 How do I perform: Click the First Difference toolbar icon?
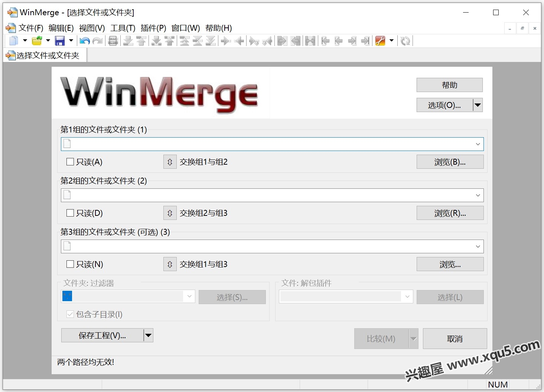[x=185, y=41]
